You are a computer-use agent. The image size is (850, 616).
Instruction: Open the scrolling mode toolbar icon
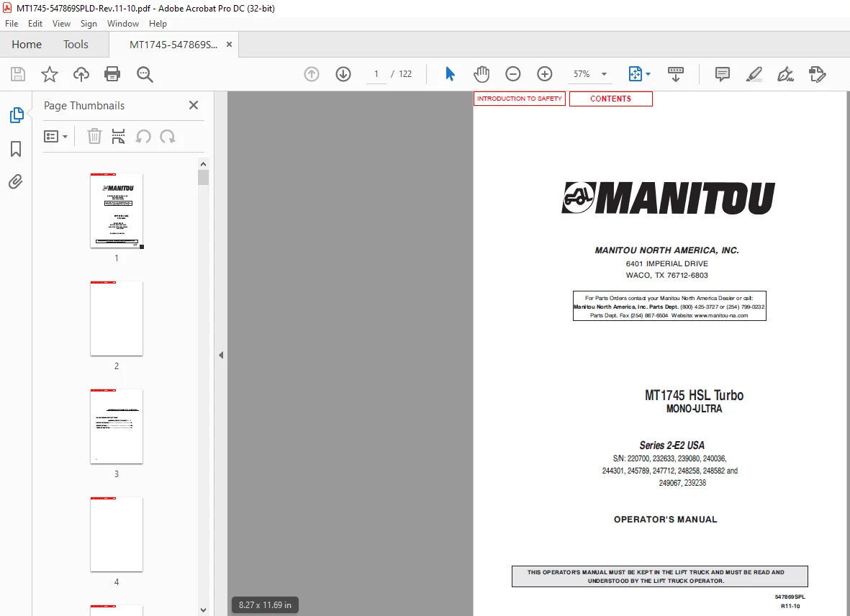coord(675,74)
